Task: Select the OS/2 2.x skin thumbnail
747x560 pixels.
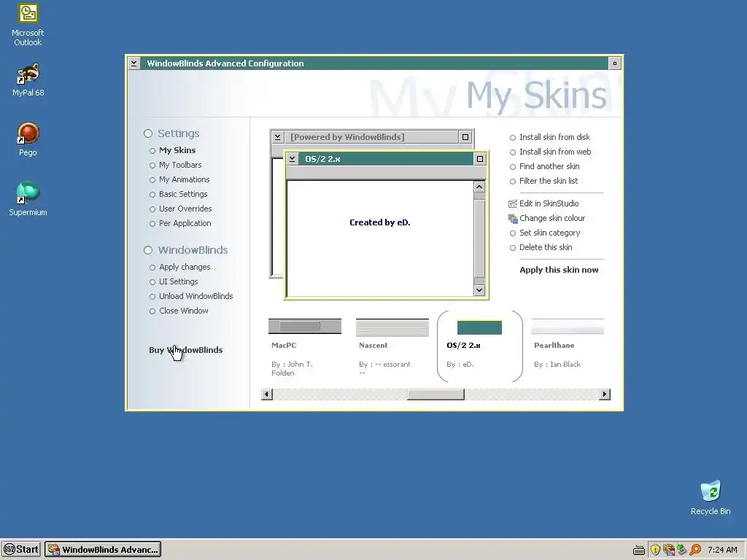Action: click(479, 327)
